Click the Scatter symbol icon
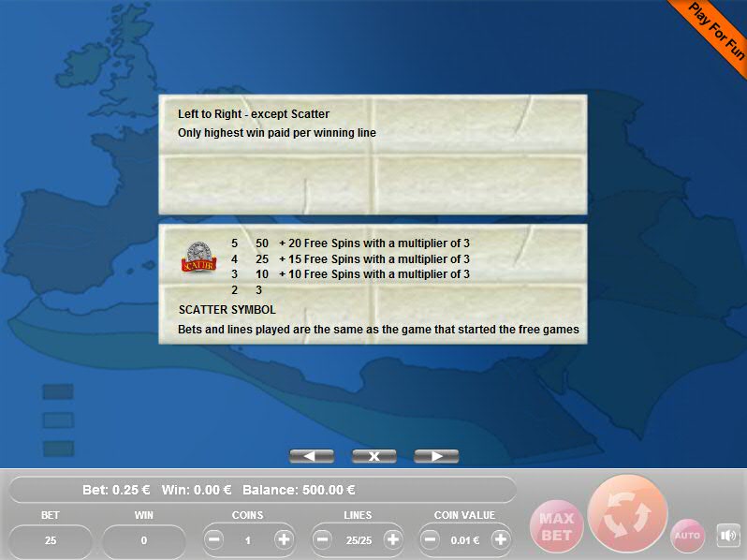Image resolution: width=747 pixels, height=560 pixels. (x=198, y=258)
